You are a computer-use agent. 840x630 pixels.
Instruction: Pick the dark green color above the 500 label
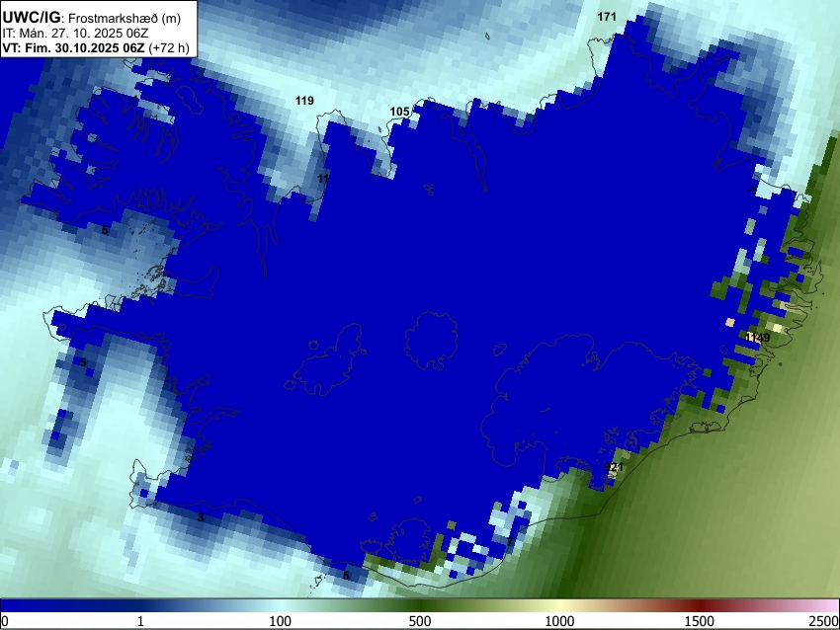[x=420, y=606]
